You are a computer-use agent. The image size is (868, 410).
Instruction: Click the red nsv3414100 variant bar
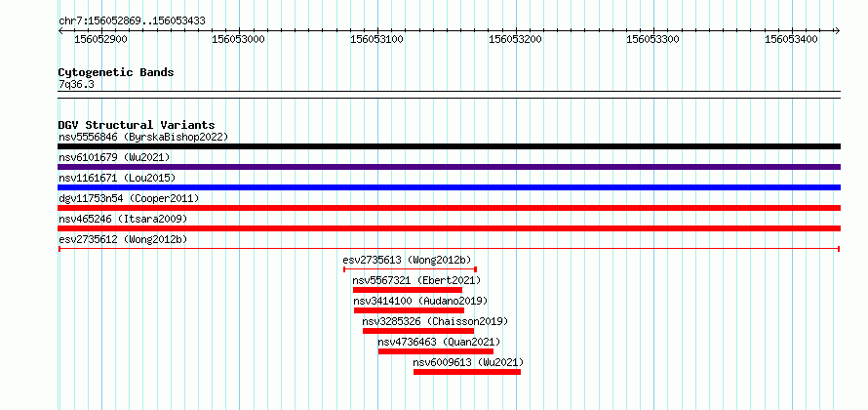409,310
